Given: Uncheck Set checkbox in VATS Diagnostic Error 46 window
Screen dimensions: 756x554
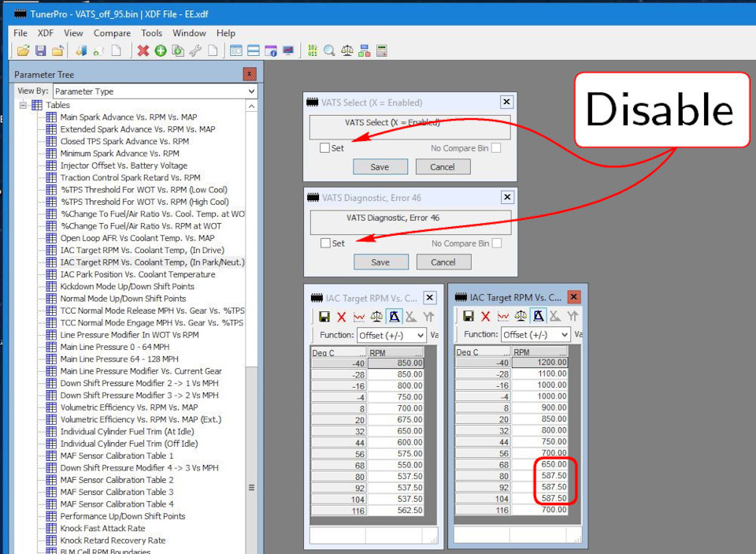Looking at the screenshot, I should coord(325,243).
